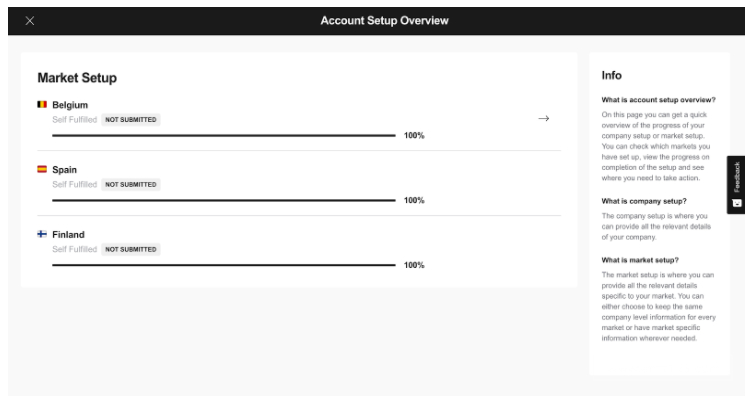Viewport: 753px width, 401px height.
Task: Click Finland's NOT SUBMITTED status badge
Action: point(131,249)
